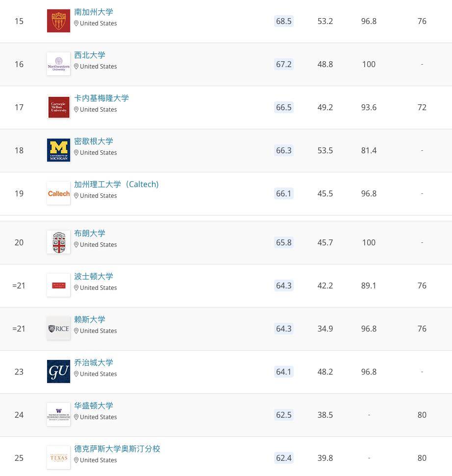Open the 德克萨斯大学奥斯汀分校 link
Screen dimensions: 452x476
tap(117, 449)
